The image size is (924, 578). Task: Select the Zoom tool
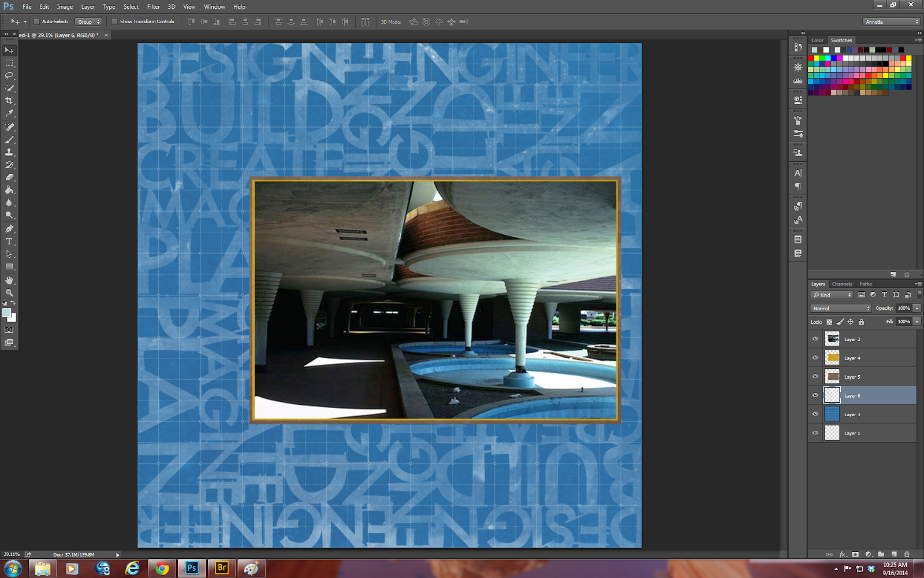[x=9, y=293]
